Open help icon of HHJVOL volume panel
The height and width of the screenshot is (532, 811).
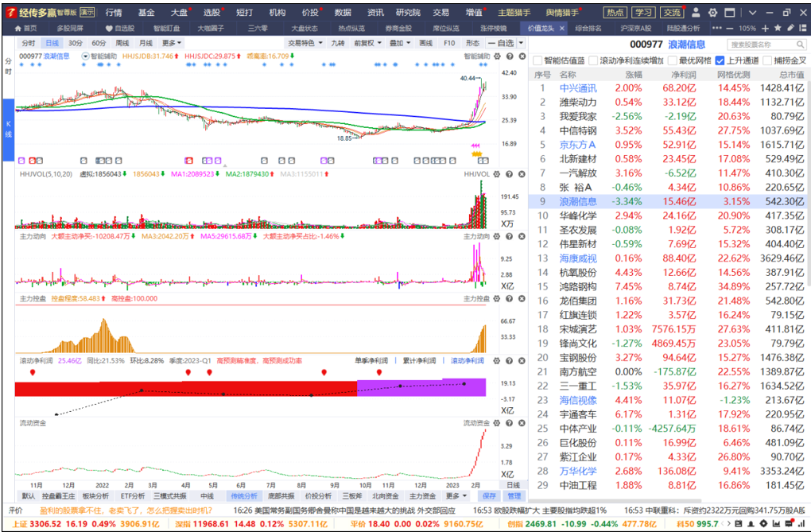click(x=510, y=174)
